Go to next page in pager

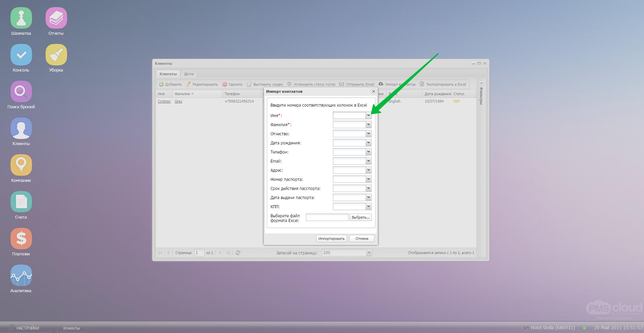220,253
